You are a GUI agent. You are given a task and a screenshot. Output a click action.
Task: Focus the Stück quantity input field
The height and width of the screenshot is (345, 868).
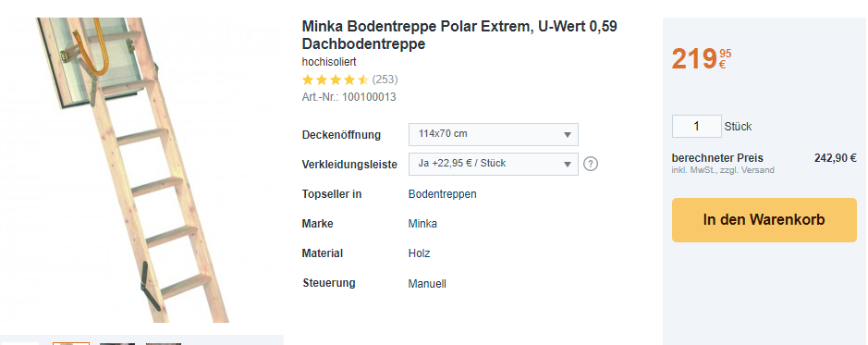[696, 127]
